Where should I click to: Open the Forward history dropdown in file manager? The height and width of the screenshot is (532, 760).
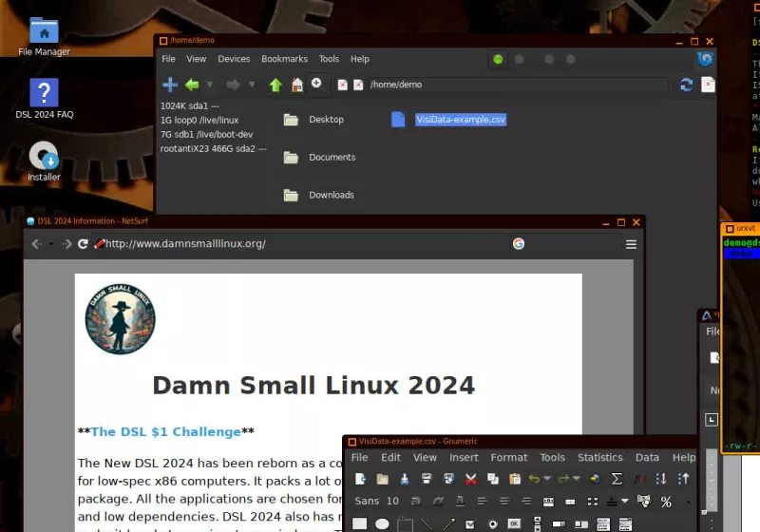click(252, 85)
